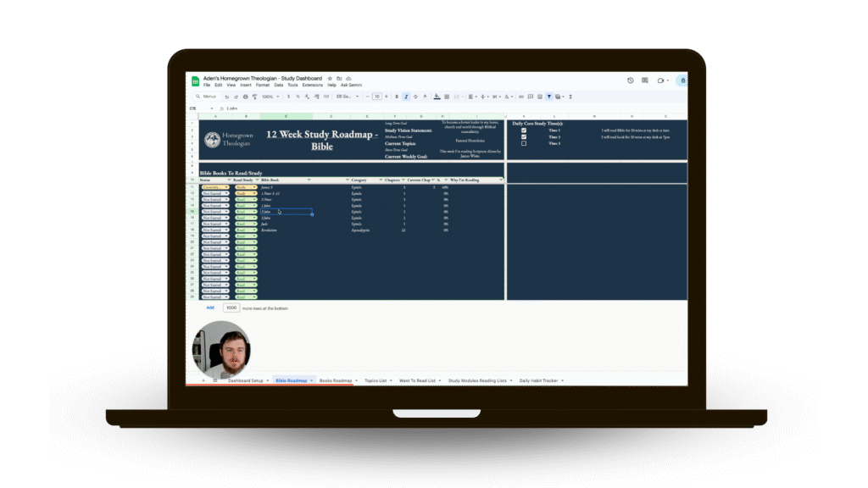This screenshot has width=868, height=488.
Task: Uncheck the Time 1 checkbox
Action: [x=524, y=130]
